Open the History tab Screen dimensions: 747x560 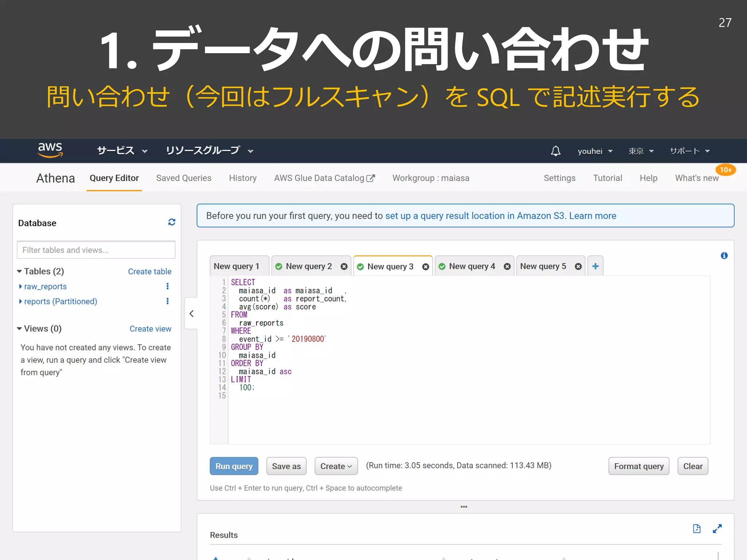243,178
